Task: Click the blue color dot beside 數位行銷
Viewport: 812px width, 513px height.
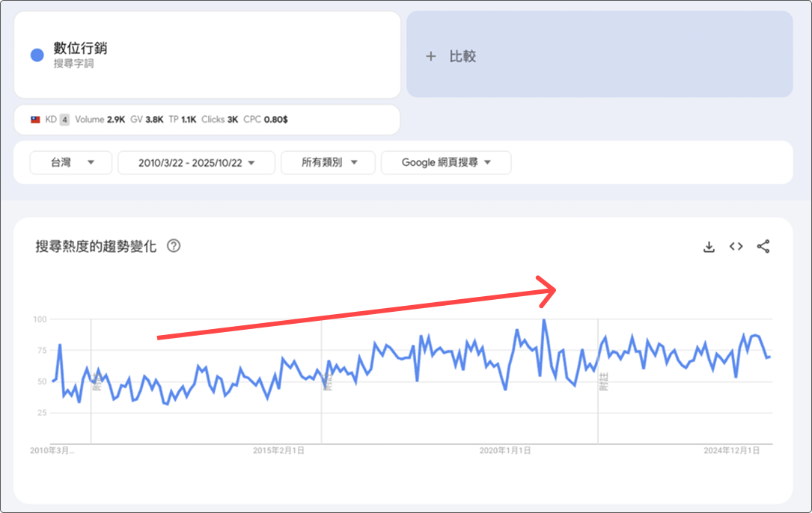Action: coord(37,55)
